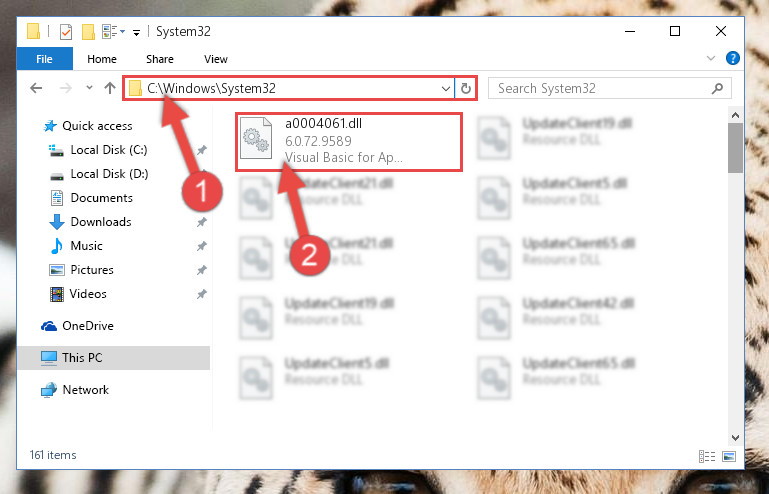Toggle pin for Pictures folder
The width and height of the screenshot is (769, 494).
pos(202,270)
